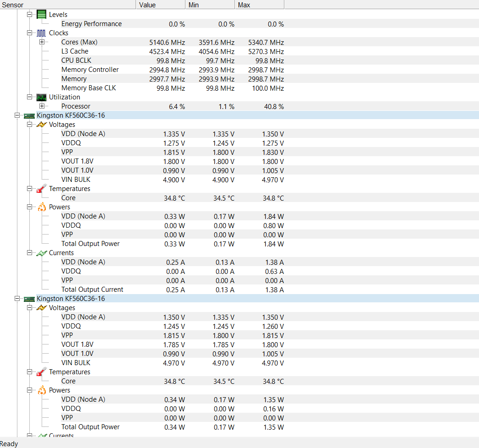The height and width of the screenshot is (448, 479).
Task: Click the Levels section icon
Action: point(41,14)
